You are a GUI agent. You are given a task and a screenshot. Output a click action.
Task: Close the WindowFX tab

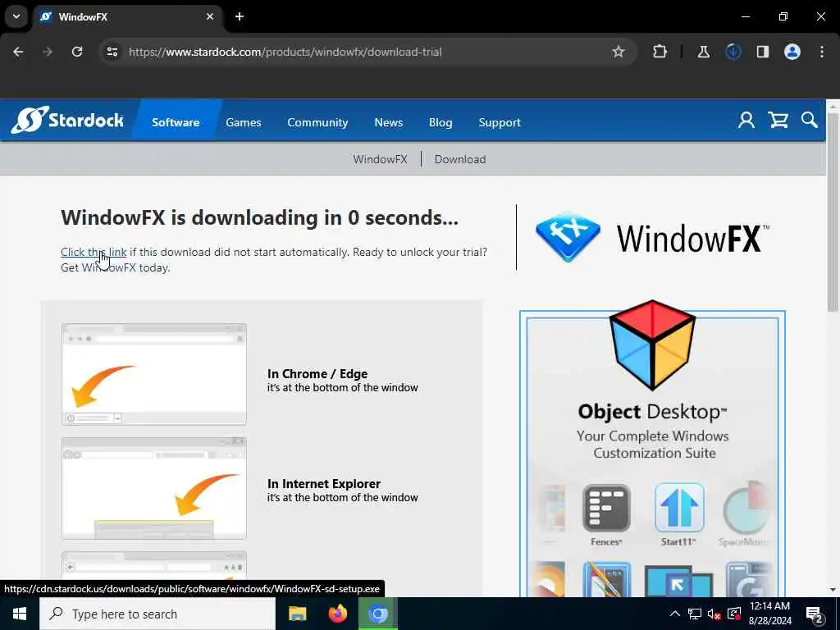tap(210, 16)
